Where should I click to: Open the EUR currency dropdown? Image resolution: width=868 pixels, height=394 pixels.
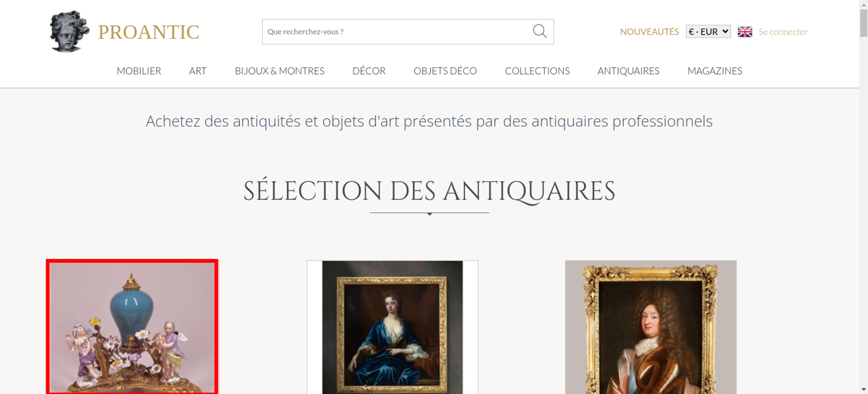708,32
